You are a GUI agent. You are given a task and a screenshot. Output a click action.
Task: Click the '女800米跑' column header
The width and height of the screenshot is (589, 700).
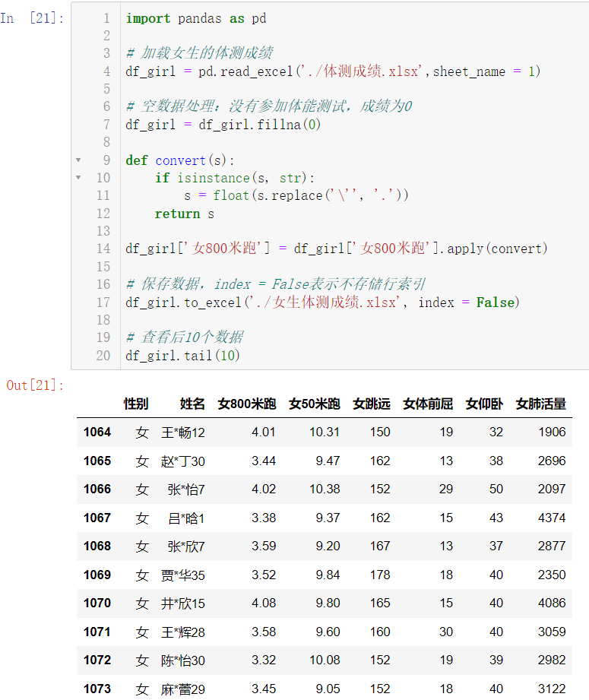click(x=247, y=404)
